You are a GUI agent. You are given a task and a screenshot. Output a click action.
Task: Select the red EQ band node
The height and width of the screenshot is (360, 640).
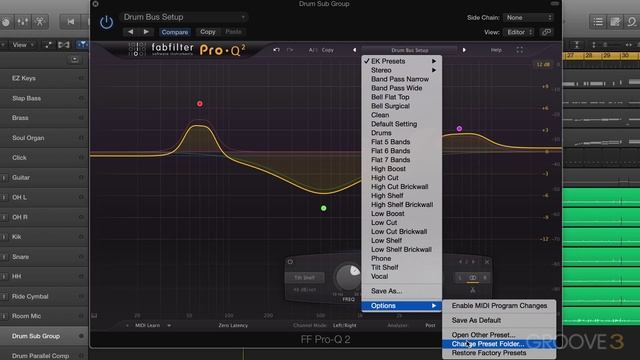pyautogui.click(x=200, y=104)
